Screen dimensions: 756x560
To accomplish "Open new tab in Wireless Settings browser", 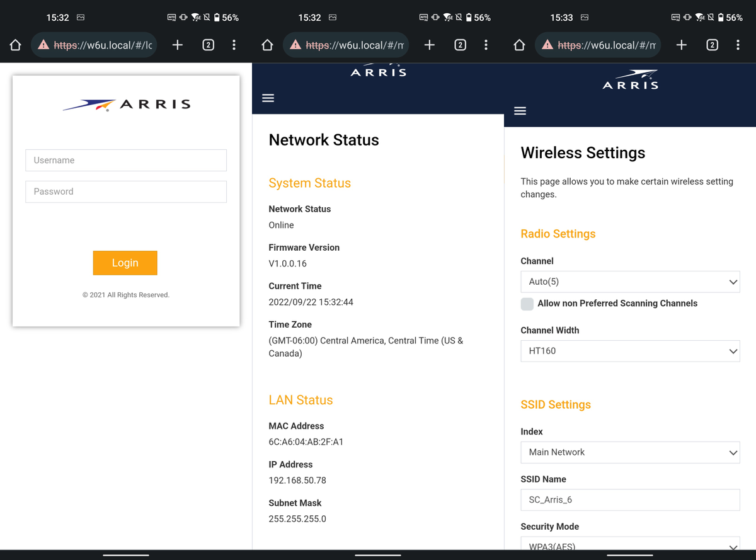I will click(x=682, y=45).
